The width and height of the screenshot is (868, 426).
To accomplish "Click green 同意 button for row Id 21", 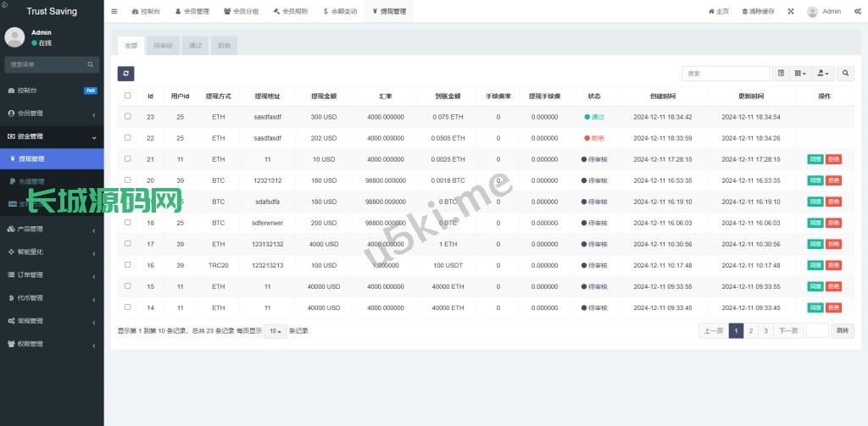I will point(815,159).
